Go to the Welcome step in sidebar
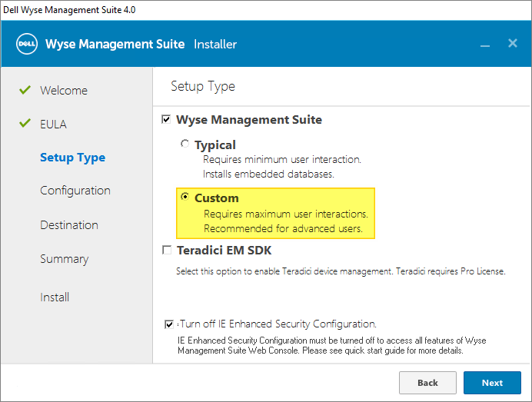532x402 pixels. click(x=64, y=91)
